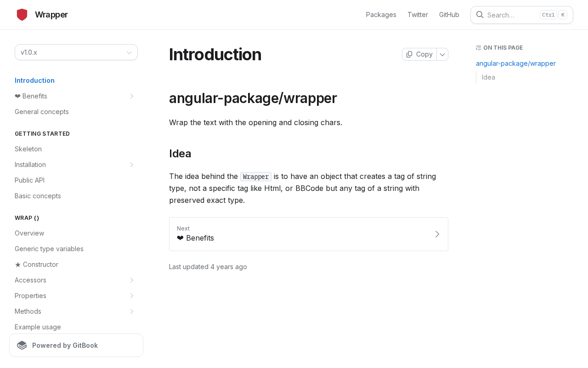Open the Packages navigation link

tap(381, 15)
